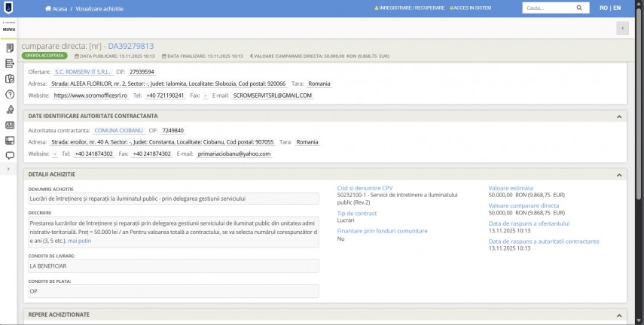Open the help question mark icon
Viewport: 644px width, 325px height.
(10, 94)
